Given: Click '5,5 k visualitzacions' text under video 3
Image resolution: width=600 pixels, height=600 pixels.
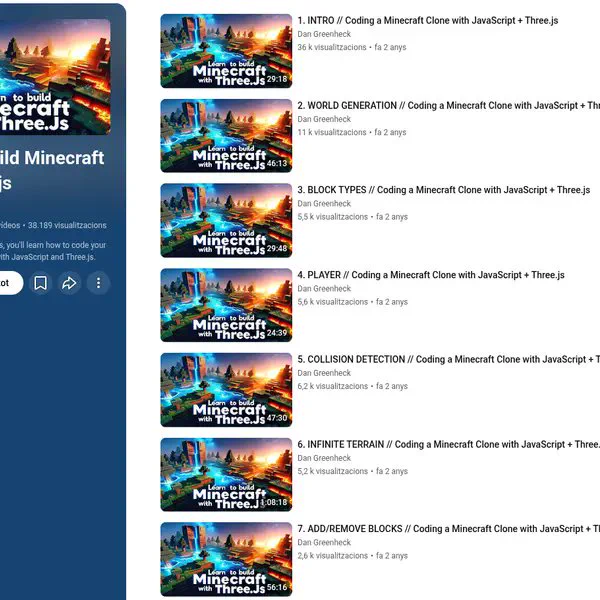Looking at the screenshot, I should pos(333,217).
